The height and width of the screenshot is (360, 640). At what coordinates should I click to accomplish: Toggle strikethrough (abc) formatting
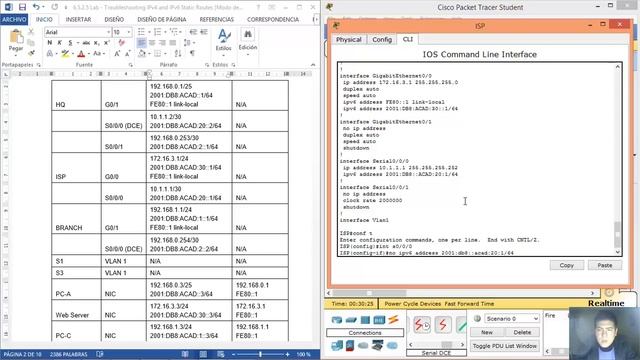point(86,42)
